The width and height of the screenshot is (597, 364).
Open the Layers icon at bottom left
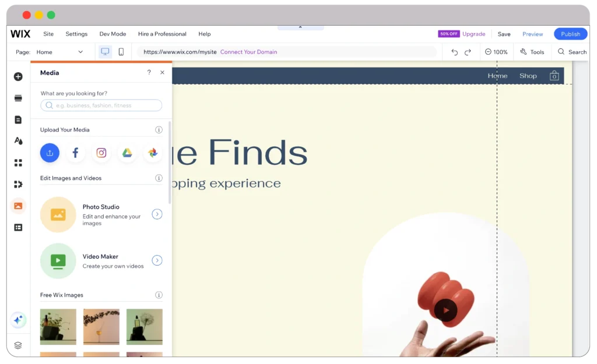pos(18,345)
